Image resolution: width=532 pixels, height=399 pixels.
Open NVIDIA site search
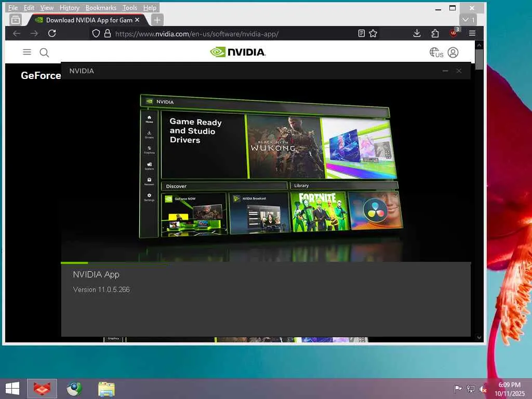pos(45,52)
